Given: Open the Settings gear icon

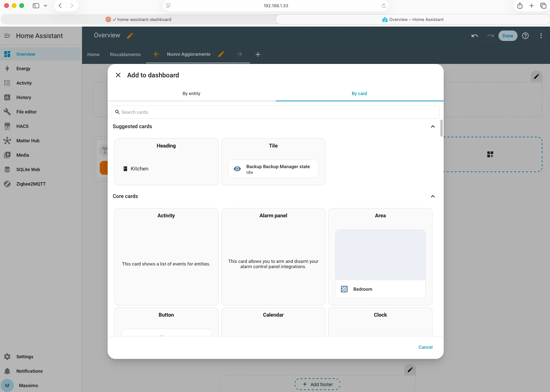Looking at the screenshot, I should [7, 357].
